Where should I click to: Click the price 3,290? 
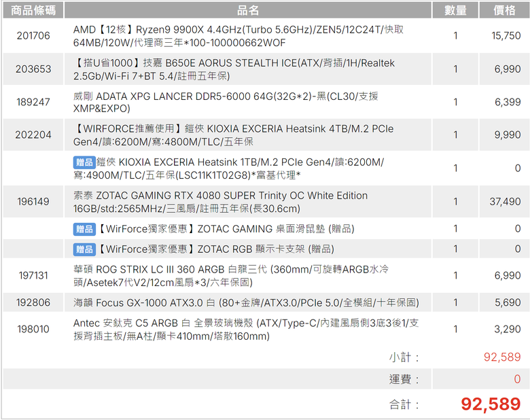508,330
